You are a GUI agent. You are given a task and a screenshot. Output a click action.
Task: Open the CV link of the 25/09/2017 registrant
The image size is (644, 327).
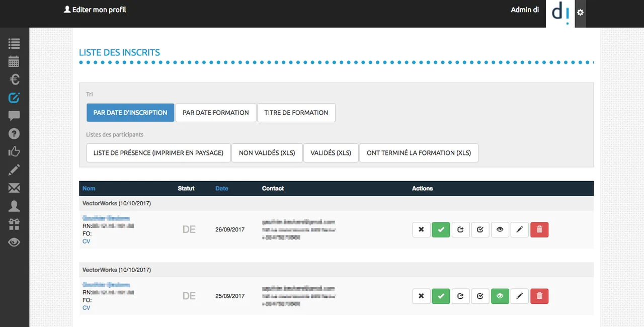click(86, 308)
